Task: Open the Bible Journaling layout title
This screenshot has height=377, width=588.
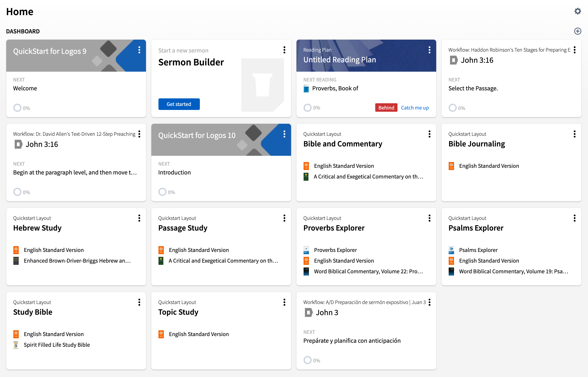Action: (477, 144)
